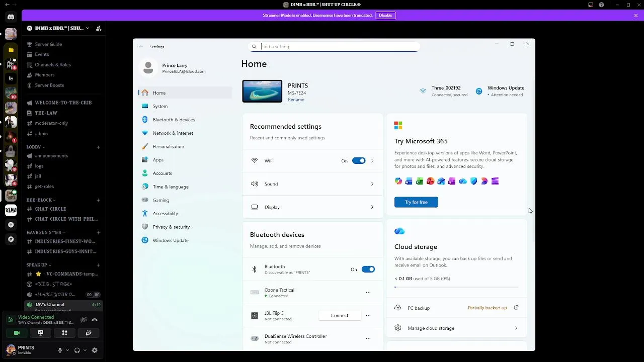Disable Streamer Mode via banner button
The image size is (644, 362).
point(385,15)
